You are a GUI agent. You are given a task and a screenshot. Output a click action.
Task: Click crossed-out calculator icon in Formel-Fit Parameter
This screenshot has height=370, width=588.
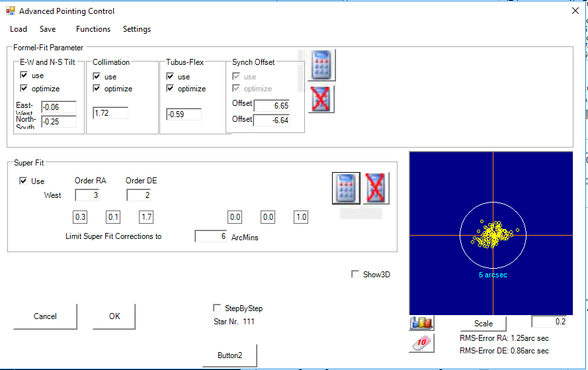click(x=321, y=99)
